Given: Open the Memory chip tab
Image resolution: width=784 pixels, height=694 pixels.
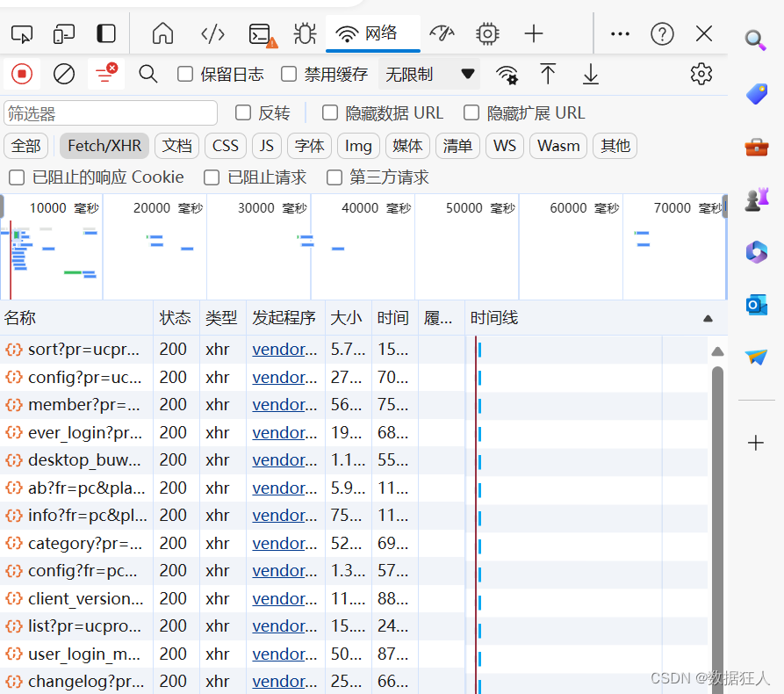Looking at the screenshot, I should point(487,34).
